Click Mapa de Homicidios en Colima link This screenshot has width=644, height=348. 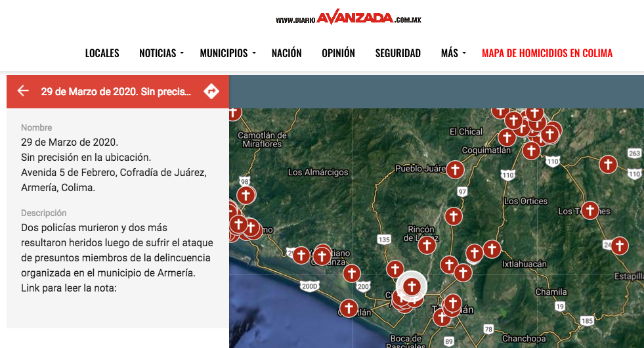[x=547, y=53]
